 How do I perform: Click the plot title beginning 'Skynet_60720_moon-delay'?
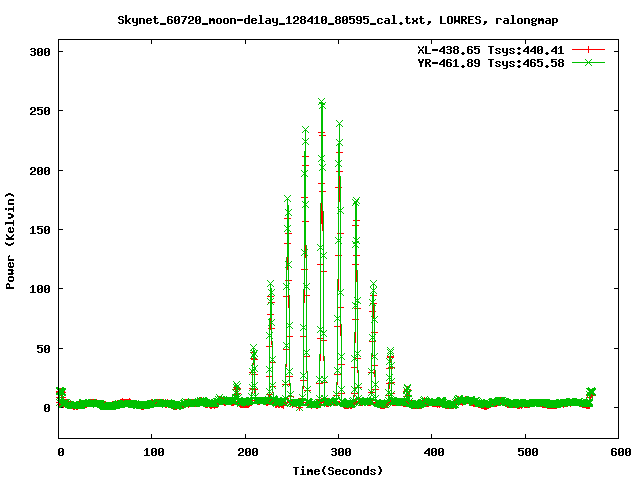pyautogui.click(x=338, y=20)
